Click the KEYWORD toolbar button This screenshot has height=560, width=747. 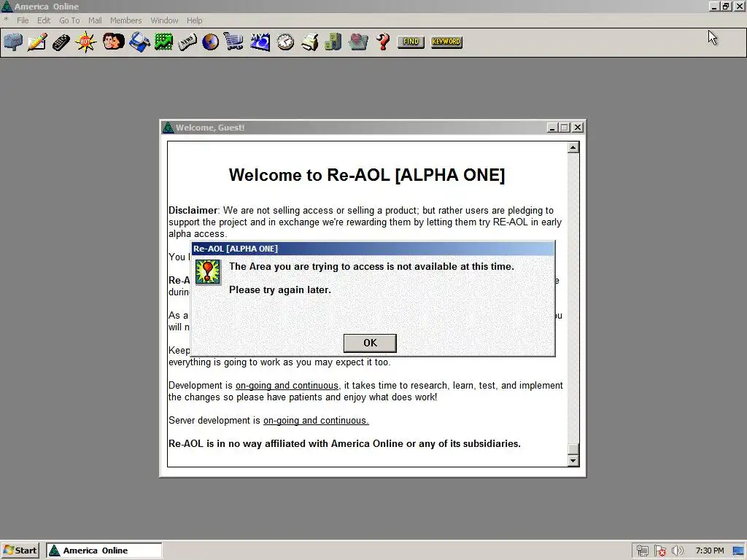tap(446, 42)
